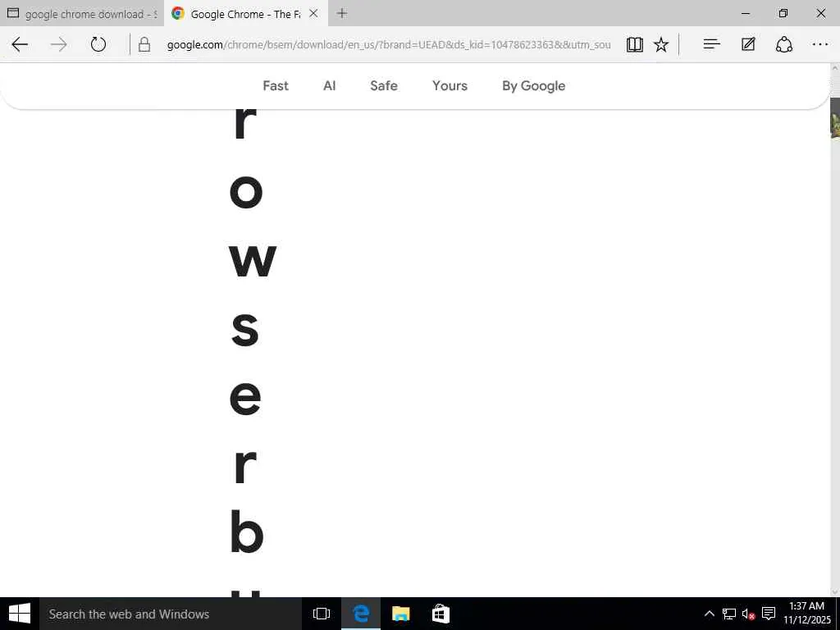
Task: Open a new tab with plus button
Action: (342, 13)
